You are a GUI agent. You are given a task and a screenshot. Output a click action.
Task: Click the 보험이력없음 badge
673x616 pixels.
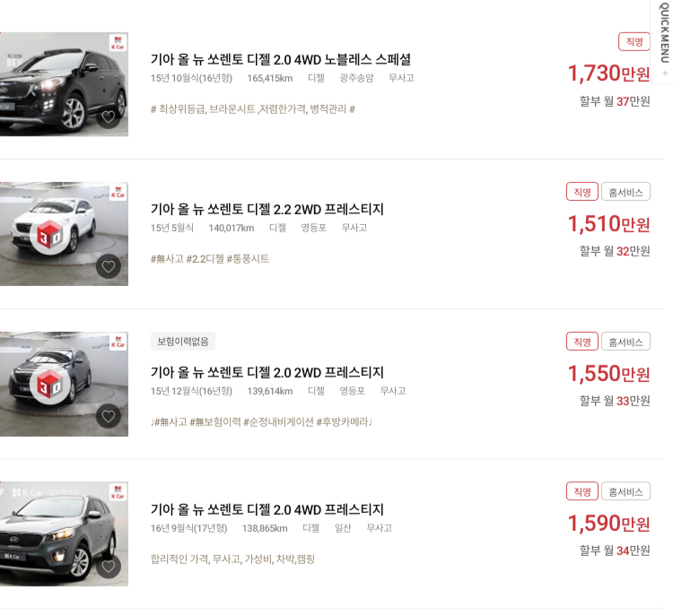click(x=183, y=341)
